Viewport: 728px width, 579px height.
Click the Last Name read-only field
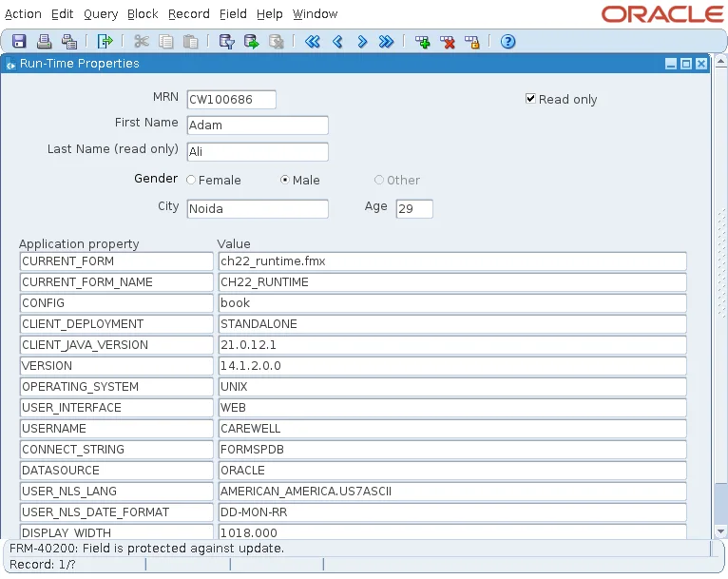point(258,152)
